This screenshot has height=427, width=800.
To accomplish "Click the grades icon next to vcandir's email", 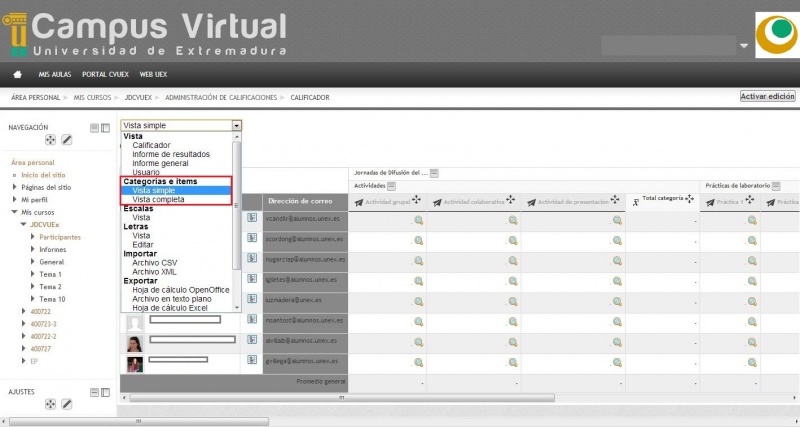I will [x=253, y=218].
